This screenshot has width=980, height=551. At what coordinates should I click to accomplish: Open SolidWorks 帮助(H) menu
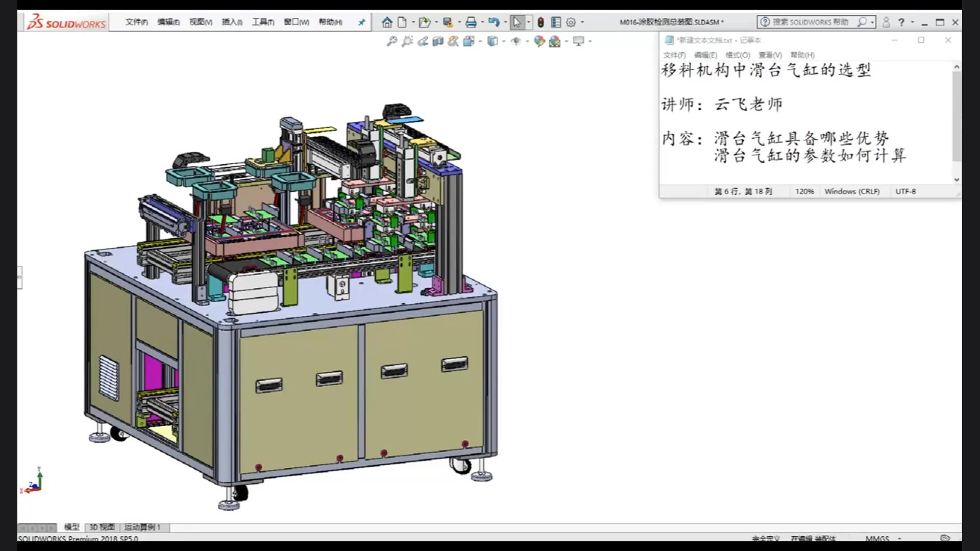[x=330, y=22]
